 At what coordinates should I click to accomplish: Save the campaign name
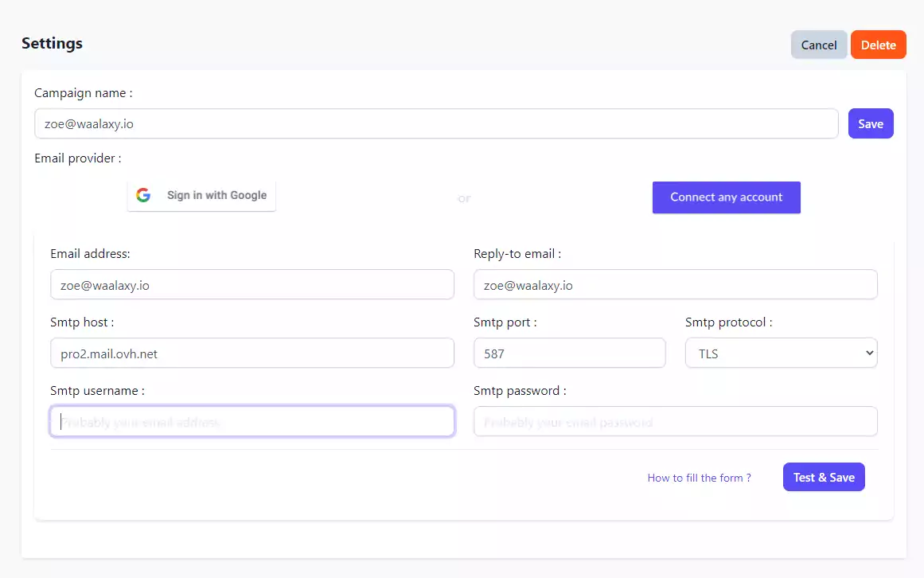click(x=870, y=123)
